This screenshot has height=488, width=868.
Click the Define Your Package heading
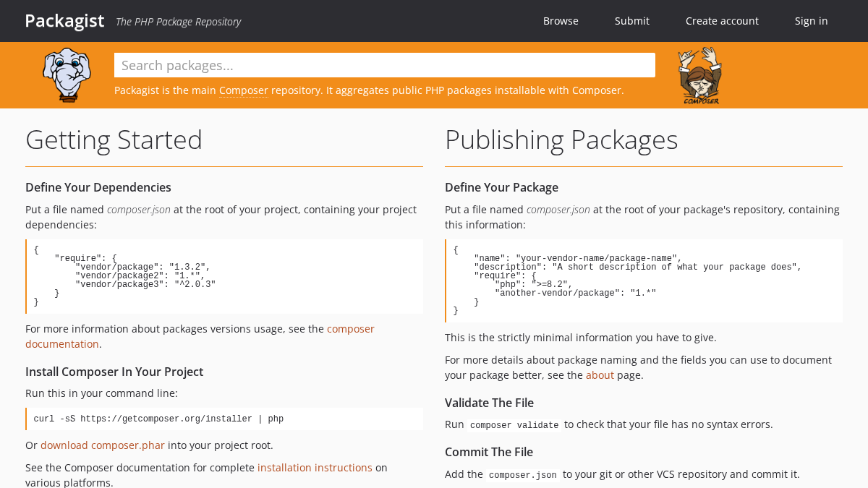pos(501,187)
